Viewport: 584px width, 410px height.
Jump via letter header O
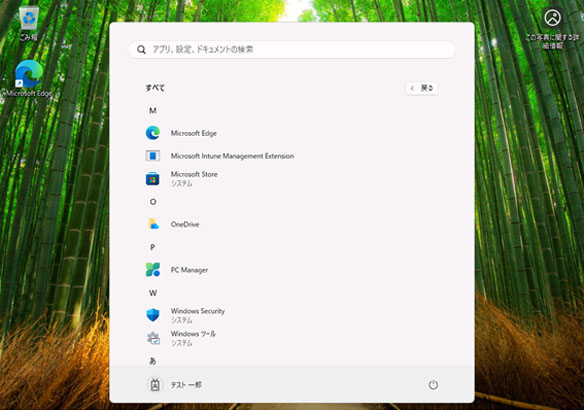point(153,202)
